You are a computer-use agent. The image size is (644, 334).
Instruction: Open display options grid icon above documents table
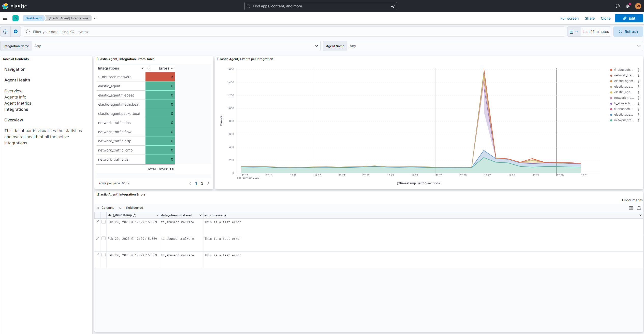[631, 207]
